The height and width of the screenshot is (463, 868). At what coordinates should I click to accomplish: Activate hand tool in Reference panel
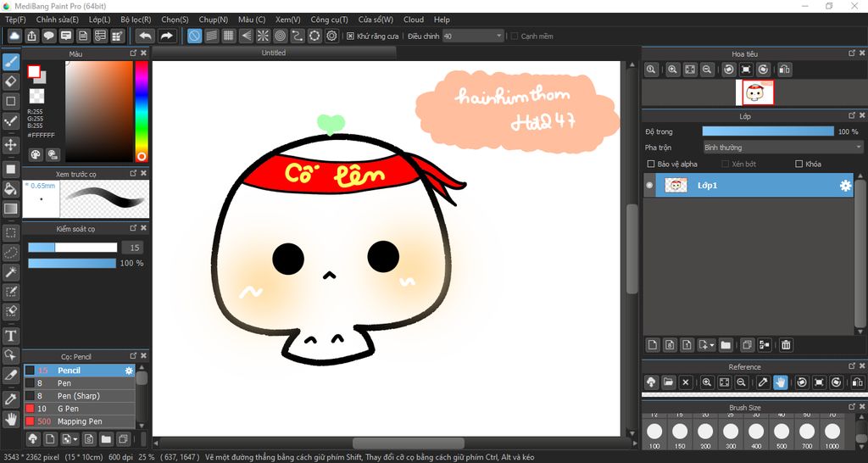click(781, 382)
